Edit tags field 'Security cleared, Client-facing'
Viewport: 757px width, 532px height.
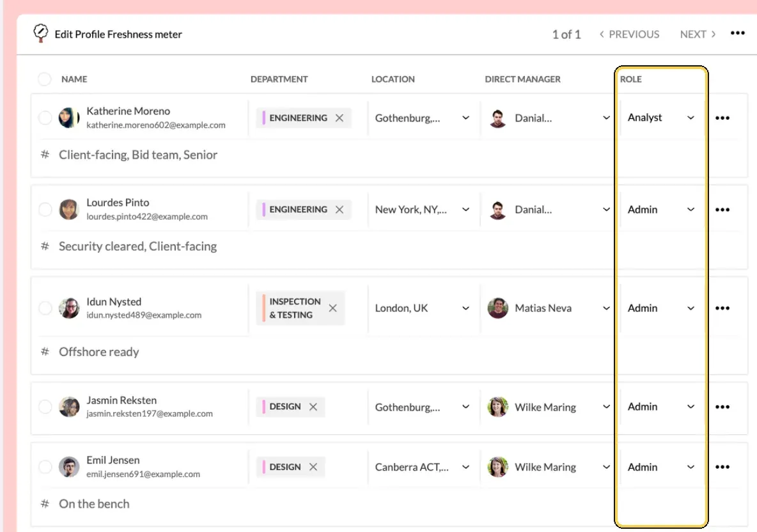138,246
